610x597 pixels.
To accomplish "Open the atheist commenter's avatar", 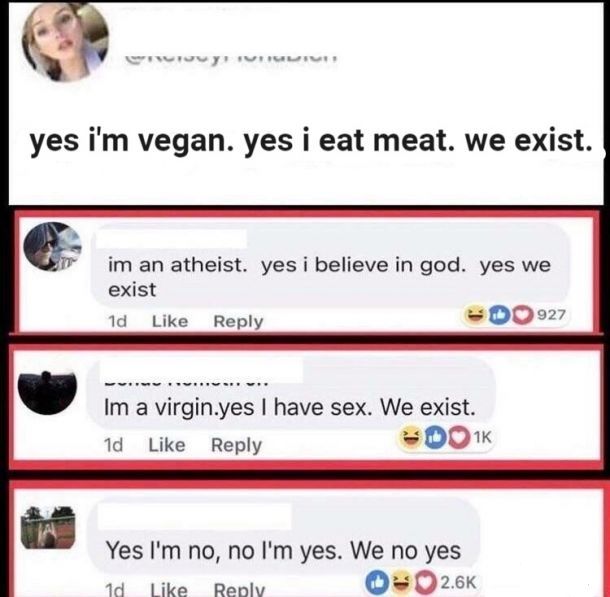I will coord(53,247).
